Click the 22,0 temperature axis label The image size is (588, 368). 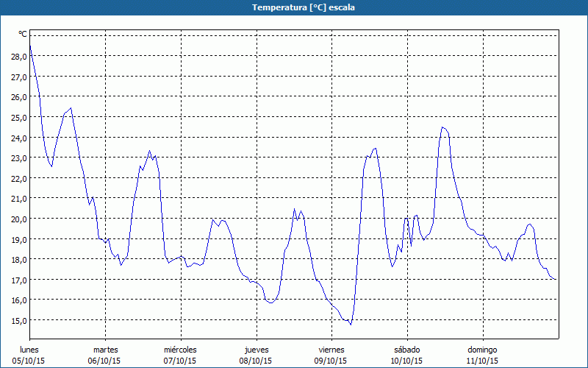pos(17,178)
